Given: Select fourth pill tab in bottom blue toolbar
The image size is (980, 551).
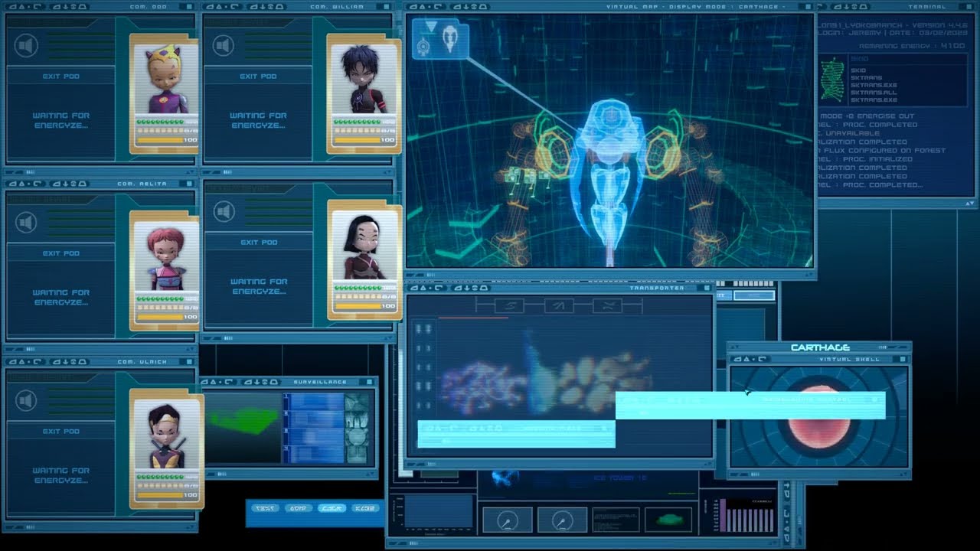Looking at the screenshot, I should coord(365,508).
